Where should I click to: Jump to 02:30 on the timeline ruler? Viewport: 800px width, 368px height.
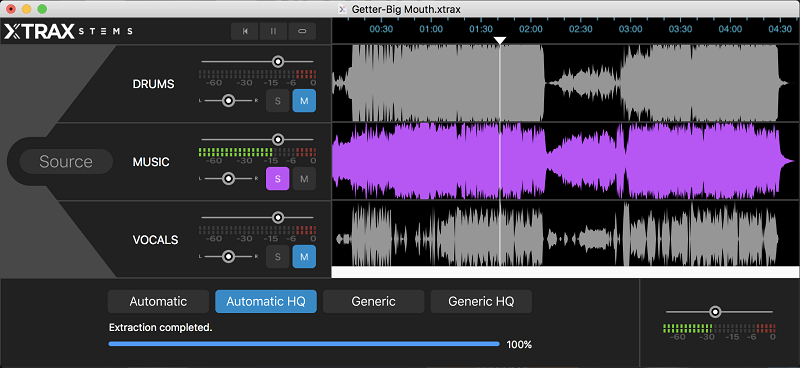click(581, 30)
